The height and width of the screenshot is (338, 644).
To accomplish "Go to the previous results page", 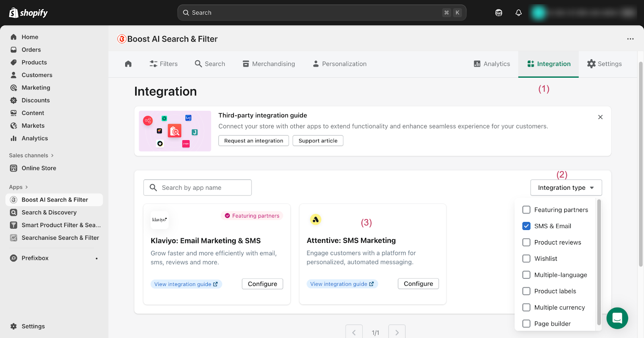I will click(x=354, y=332).
